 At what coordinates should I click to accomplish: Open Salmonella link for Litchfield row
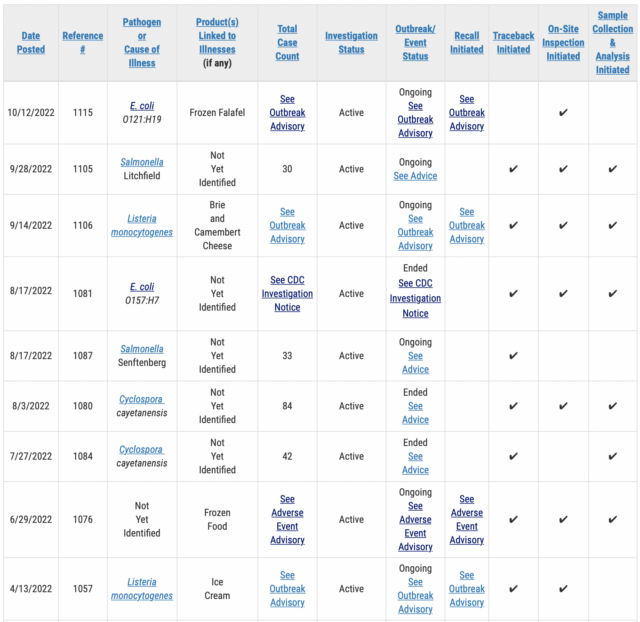point(142,162)
